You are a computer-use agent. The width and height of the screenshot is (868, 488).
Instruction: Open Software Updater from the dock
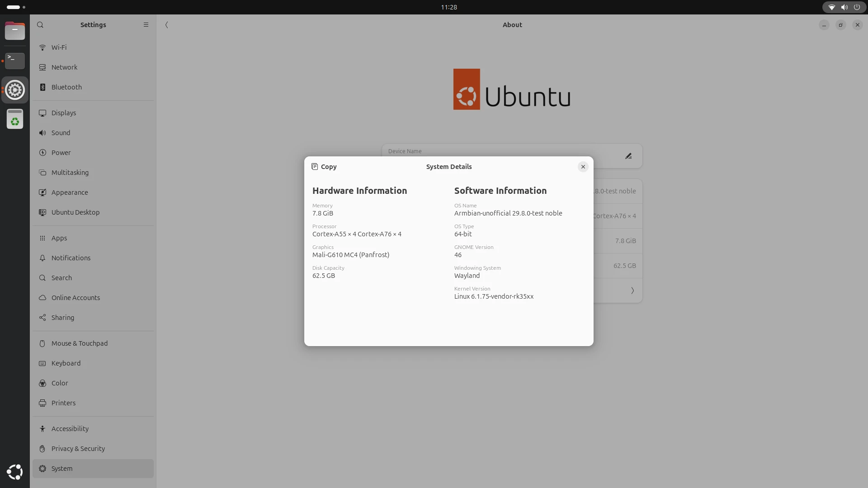pos(15,119)
